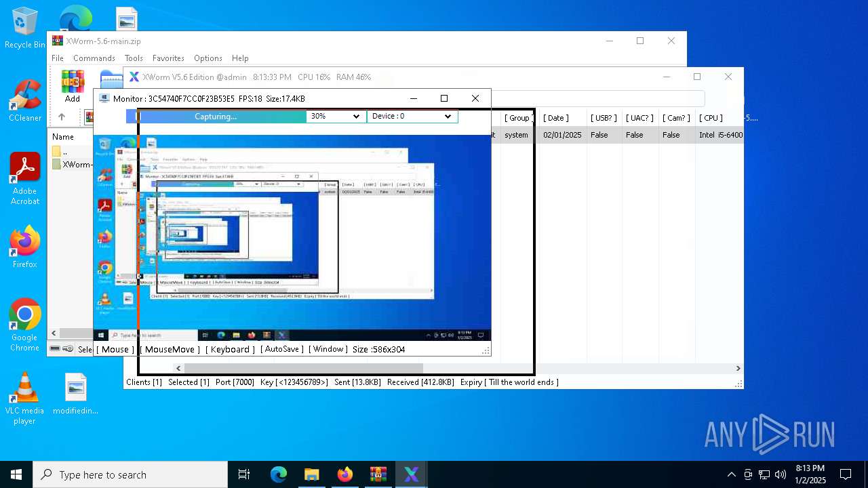Launch CCleaner from the desktop
The width and height of the screenshot is (868, 488).
25,101
